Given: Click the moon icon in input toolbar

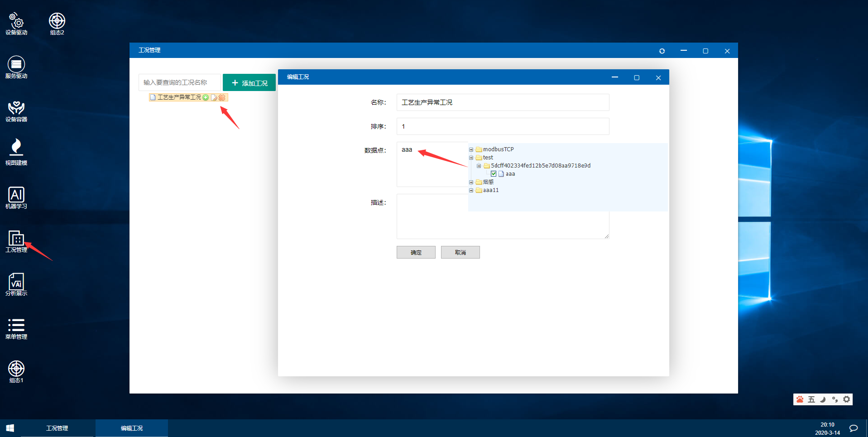Looking at the screenshot, I should pyautogui.click(x=823, y=399).
